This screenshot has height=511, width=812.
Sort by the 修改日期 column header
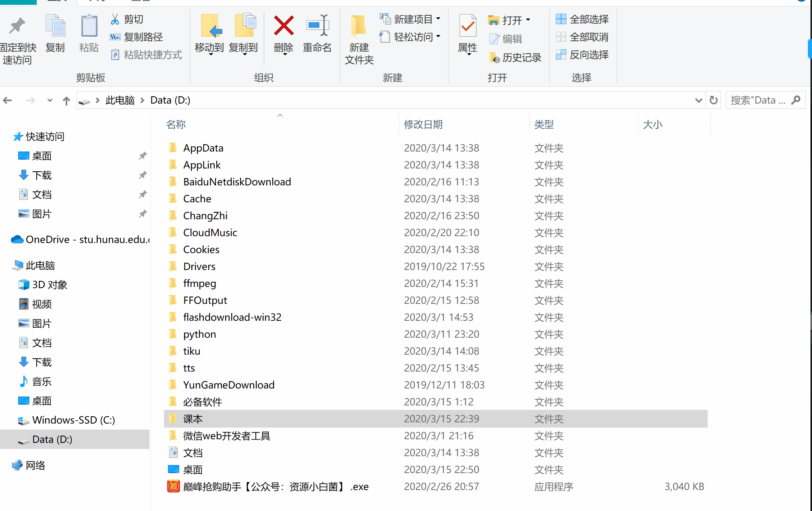(x=423, y=125)
